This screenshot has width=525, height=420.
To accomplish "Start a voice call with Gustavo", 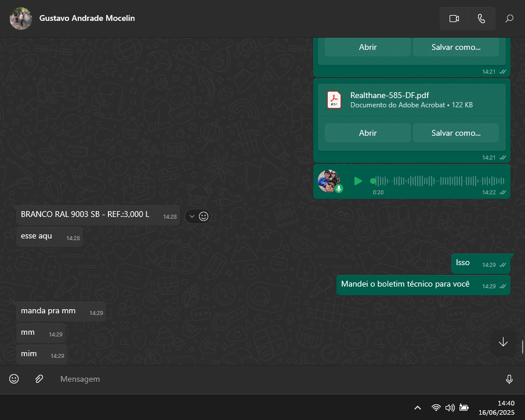I will point(481,19).
